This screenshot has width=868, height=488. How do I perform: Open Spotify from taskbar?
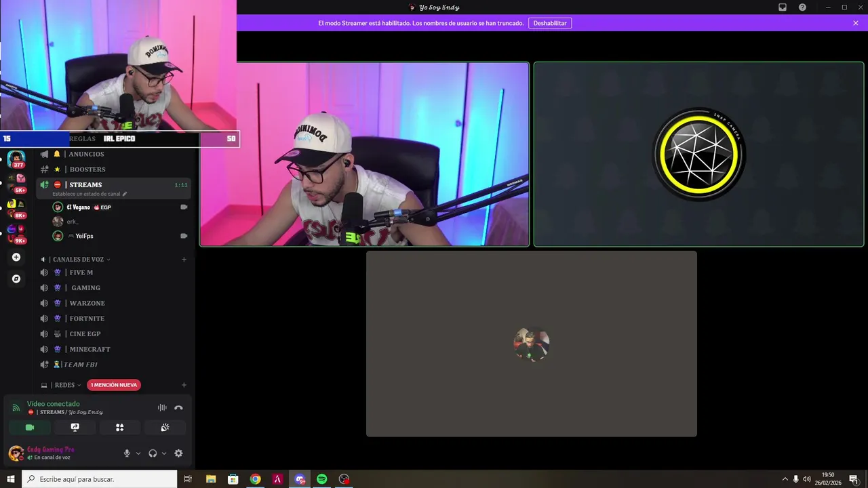point(322,479)
